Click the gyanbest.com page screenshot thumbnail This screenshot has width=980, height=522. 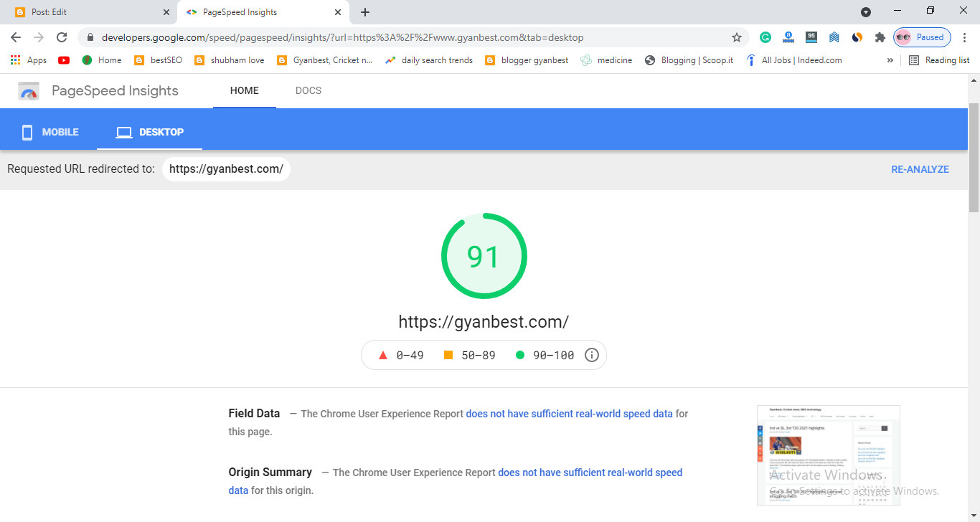click(x=829, y=455)
